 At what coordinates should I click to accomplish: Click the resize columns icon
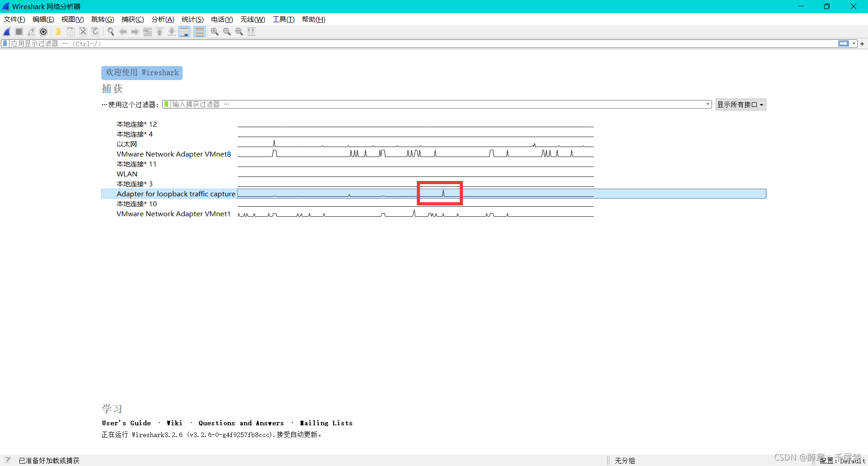point(251,32)
